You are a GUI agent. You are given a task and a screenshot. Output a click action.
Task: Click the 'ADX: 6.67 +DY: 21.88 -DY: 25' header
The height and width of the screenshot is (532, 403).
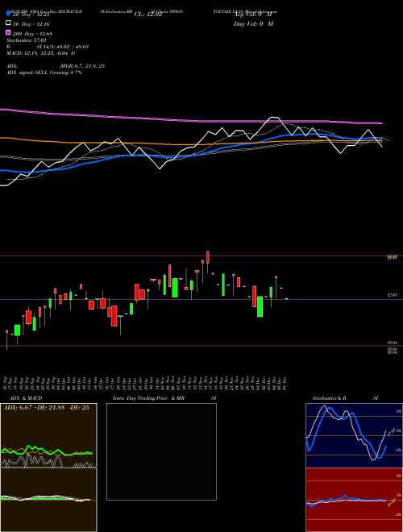(x=46, y=407)
